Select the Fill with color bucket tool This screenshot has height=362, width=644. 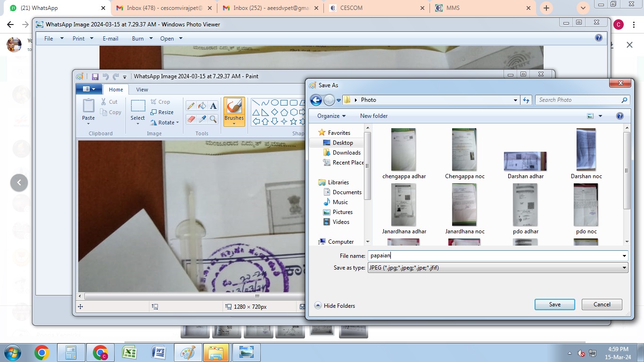pos(202,106)
